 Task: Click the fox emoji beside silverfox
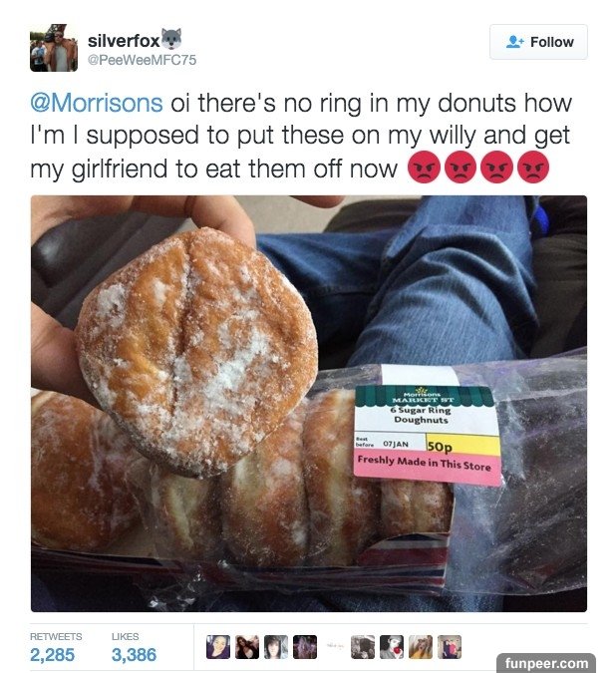(x=171, y=39)
